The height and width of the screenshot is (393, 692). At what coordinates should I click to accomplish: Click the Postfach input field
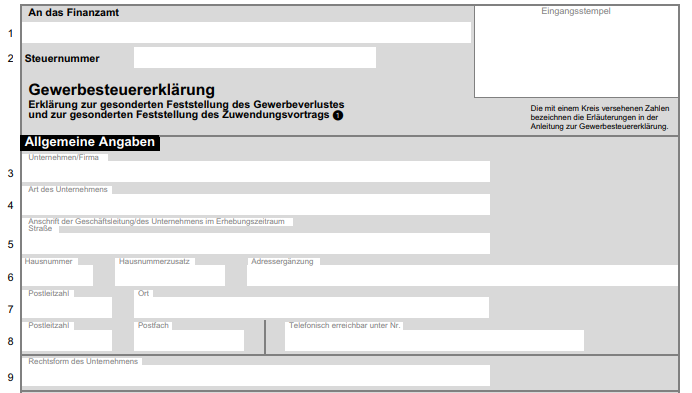[x=189, y=340]
